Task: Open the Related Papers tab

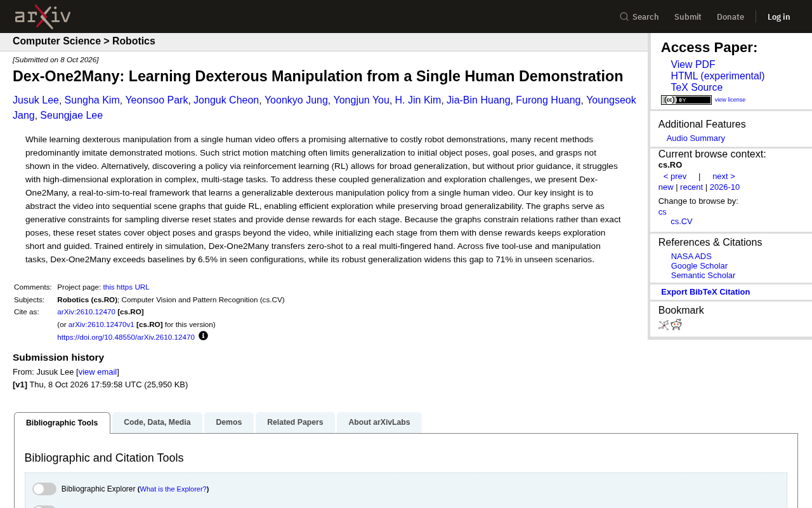Action: click(295, 422)
